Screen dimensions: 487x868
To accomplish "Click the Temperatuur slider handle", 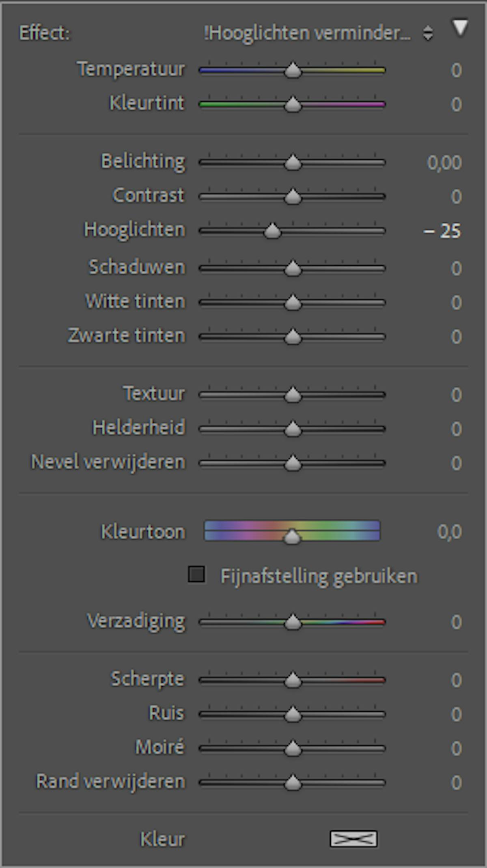I will click(x=293, y=71).
